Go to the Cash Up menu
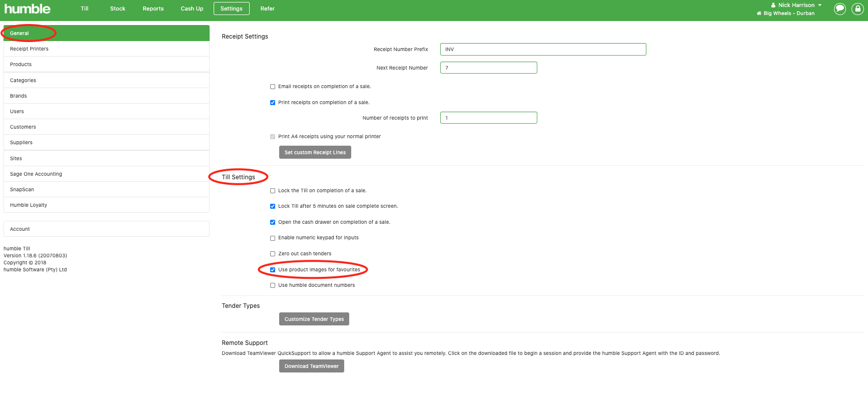This screenshot has width=868, height=393. pyautogui.click(x=192, y=9)
